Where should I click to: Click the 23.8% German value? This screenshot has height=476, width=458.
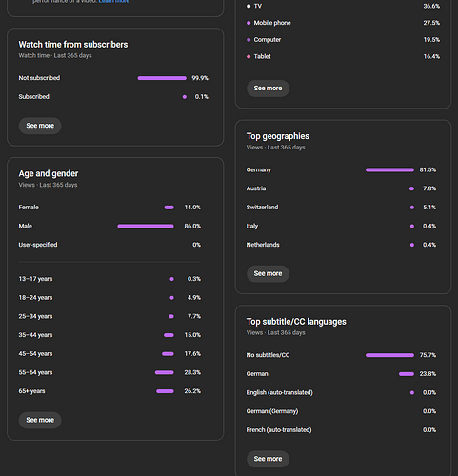[428, 374]
